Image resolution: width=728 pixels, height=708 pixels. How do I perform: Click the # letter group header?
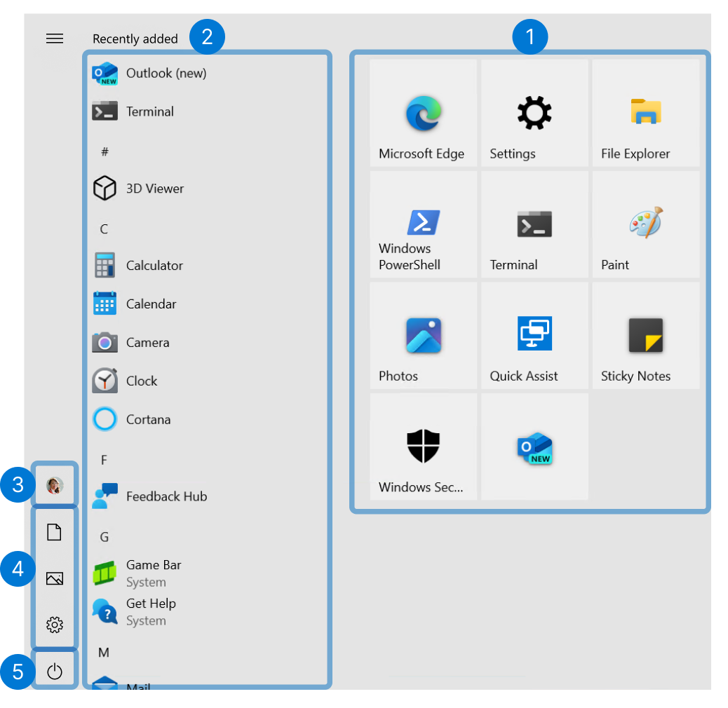click(x=105, y=151)
